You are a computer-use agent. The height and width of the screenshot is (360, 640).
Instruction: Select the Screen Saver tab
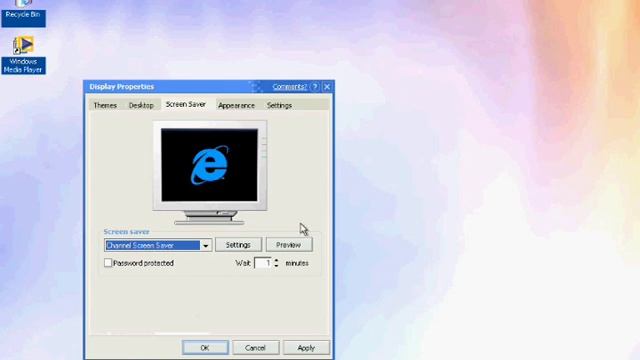pos(186,104)
